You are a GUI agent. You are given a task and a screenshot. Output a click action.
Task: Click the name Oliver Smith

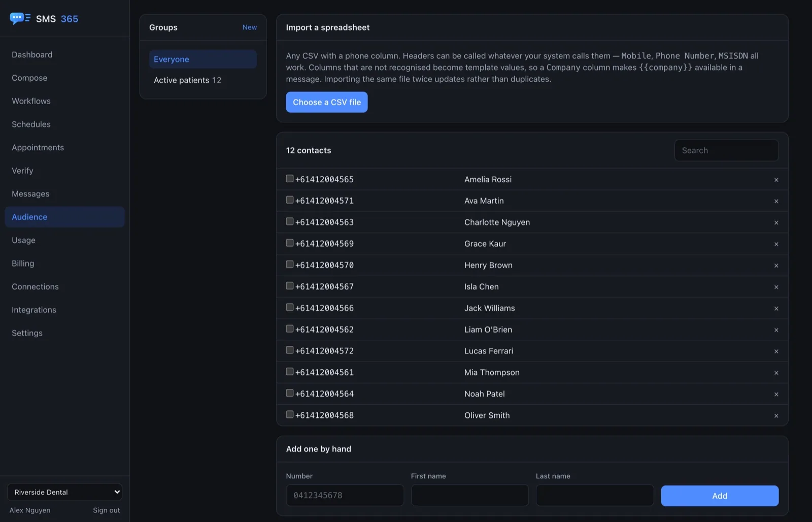(x=487, y=415)
